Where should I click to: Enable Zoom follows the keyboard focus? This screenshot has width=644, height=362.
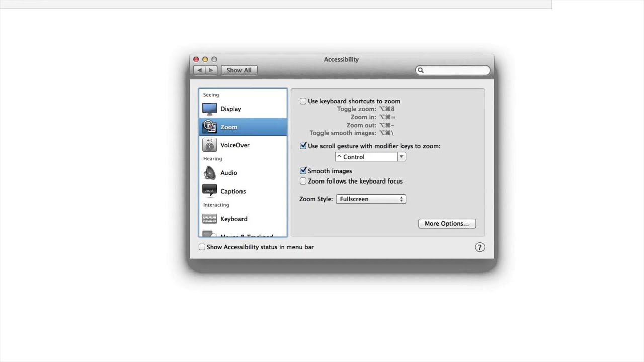[303, 181]
